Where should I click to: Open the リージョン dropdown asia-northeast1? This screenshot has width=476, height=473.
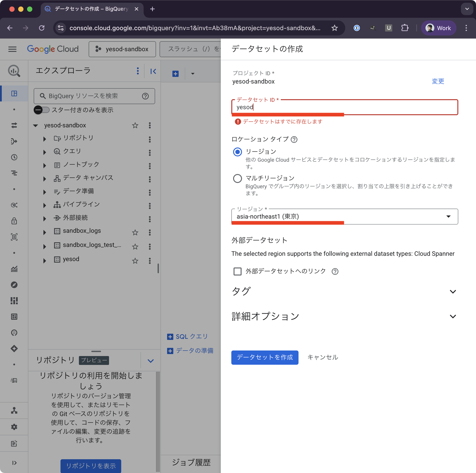tap(344, 217)
